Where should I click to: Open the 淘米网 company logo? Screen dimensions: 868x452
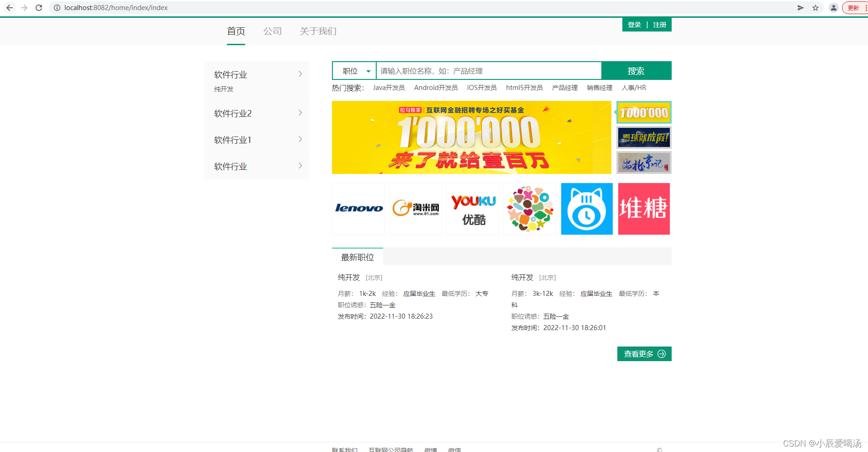coord(416,209)
